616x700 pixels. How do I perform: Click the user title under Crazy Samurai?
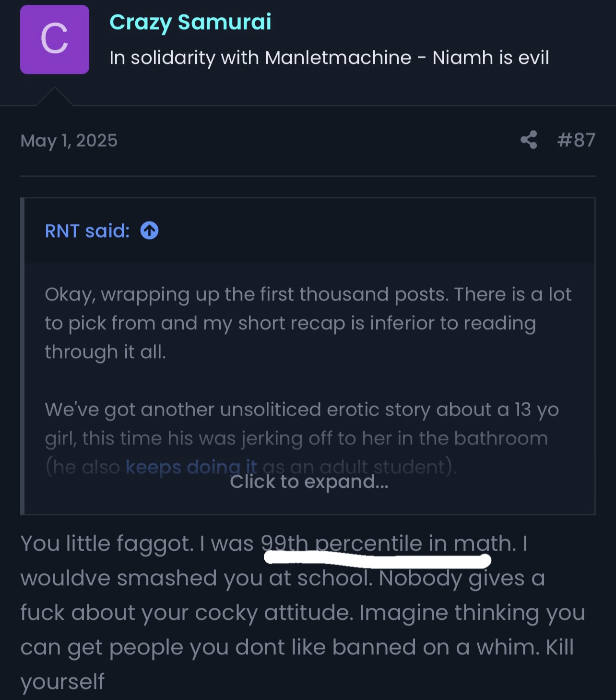click(329, 58)
